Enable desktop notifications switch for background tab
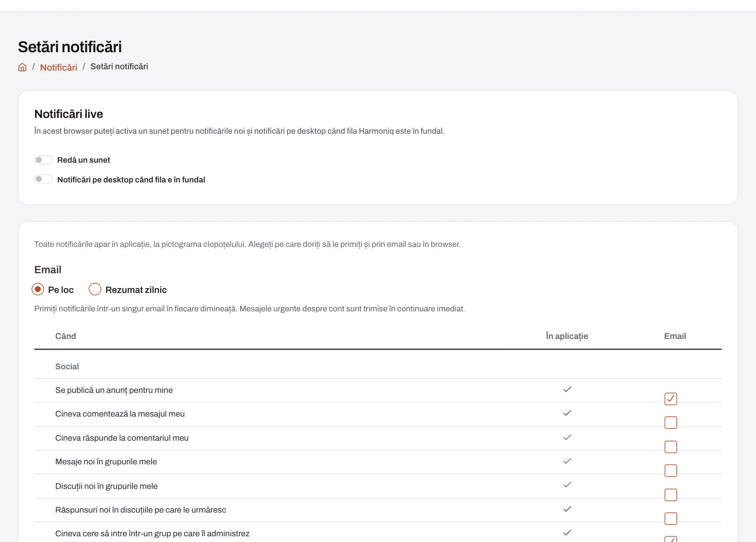This screenshot has height=542, width=756. (43, 179)
